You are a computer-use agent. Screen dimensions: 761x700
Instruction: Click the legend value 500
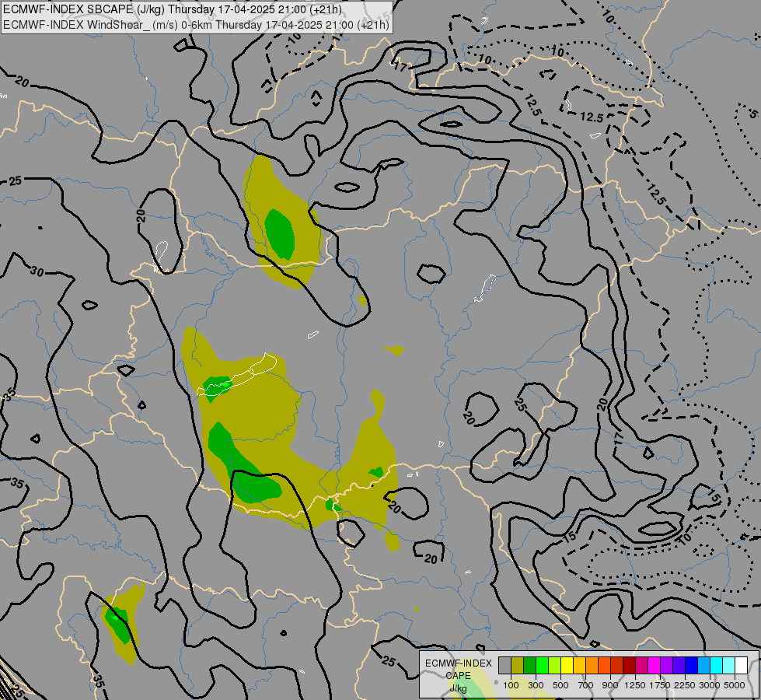click(560, 685)
